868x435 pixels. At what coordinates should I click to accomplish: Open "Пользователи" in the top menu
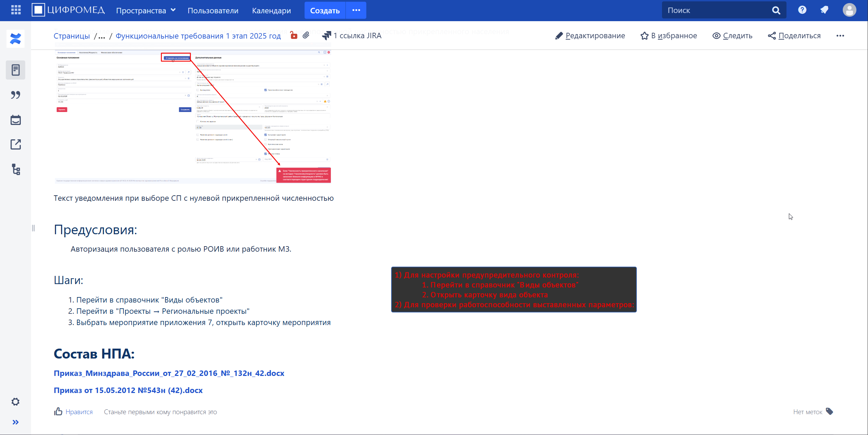coord(213,11)
